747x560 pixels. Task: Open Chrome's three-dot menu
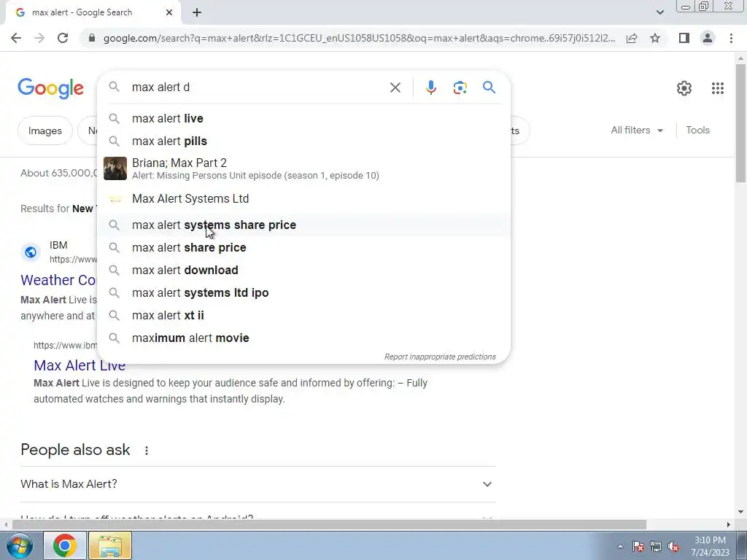pyautogui.click(x=731, y=38)
